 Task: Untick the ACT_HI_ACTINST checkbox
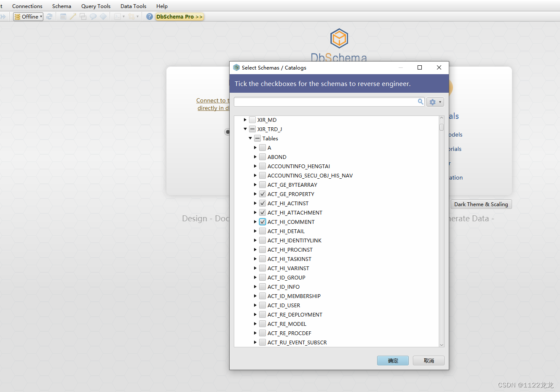(x=263, y=203)
